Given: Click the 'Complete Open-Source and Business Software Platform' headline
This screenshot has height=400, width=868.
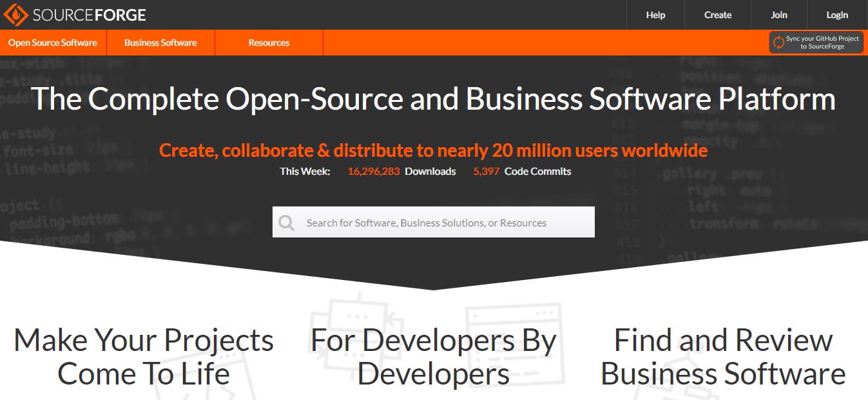Looking at the screenshot, I should pyautogui.click(x=434, y=99).
